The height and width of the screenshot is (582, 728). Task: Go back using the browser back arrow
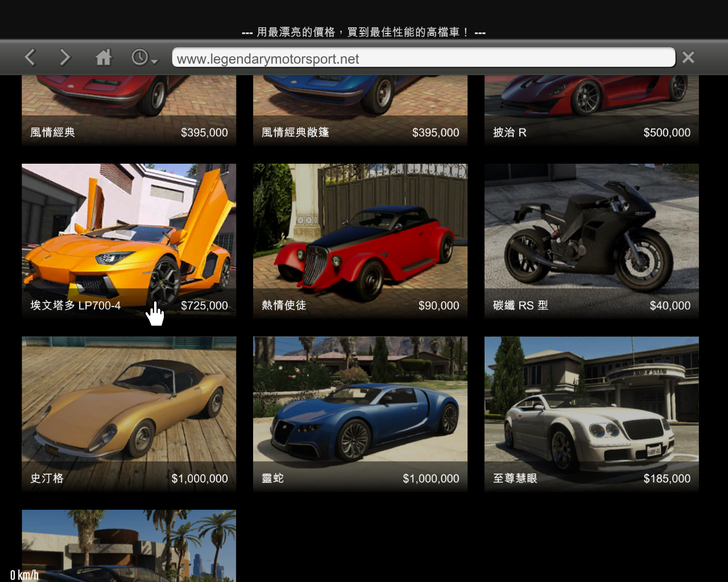click(x=30, y=57)
